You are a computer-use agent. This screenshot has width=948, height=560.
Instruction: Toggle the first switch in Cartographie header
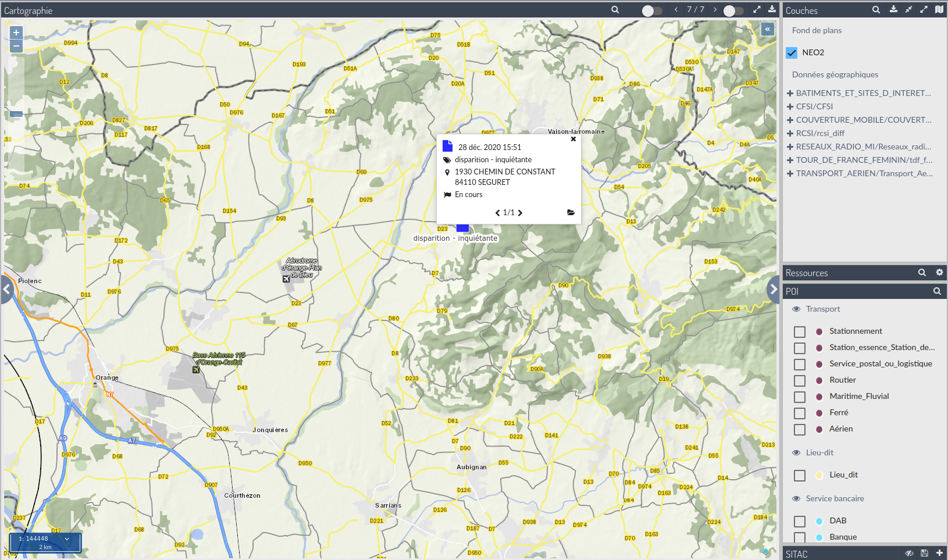coord(651,10)
